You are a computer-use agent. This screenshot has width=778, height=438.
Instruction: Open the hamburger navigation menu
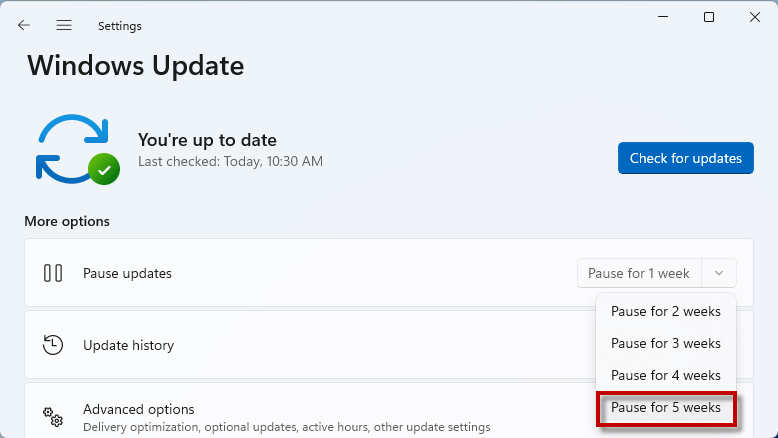pos(64,25)
